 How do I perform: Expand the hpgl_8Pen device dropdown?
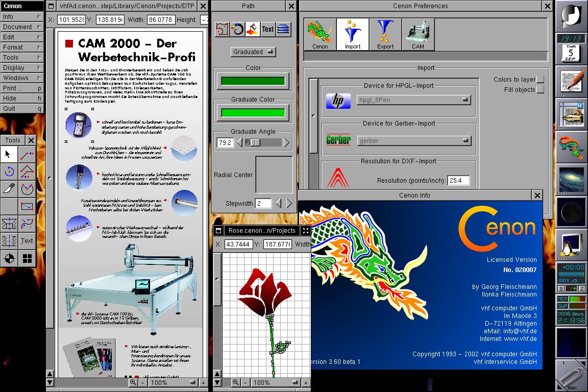pyautogui.click(x=413, y=100)
